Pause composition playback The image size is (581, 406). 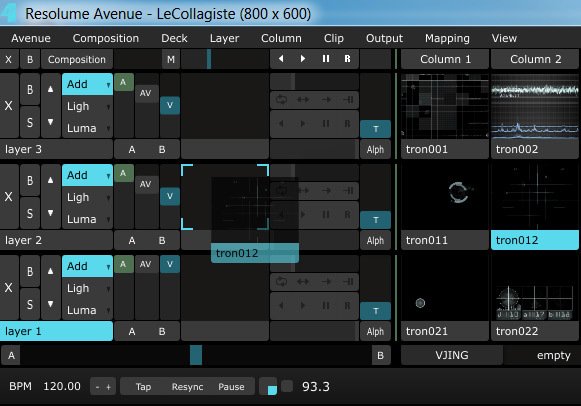pyautogui.click(x=326, y=59)
